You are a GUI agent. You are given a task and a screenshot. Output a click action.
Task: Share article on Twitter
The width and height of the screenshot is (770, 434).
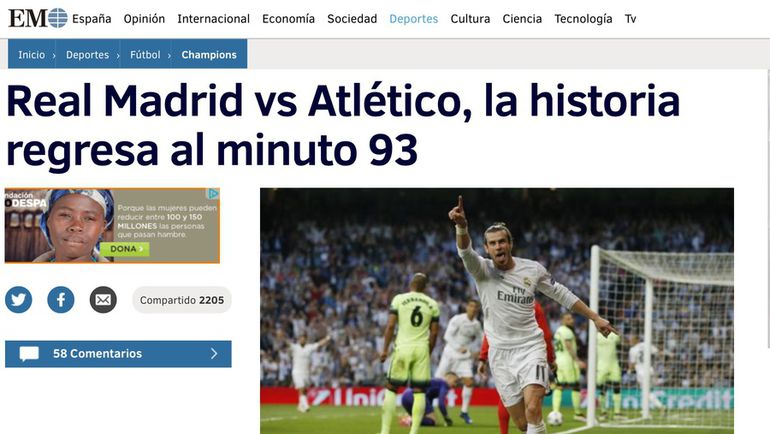19,299
